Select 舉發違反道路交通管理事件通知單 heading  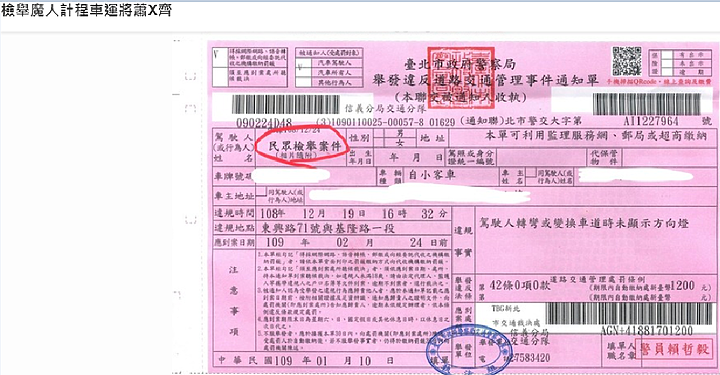point(485,81)
